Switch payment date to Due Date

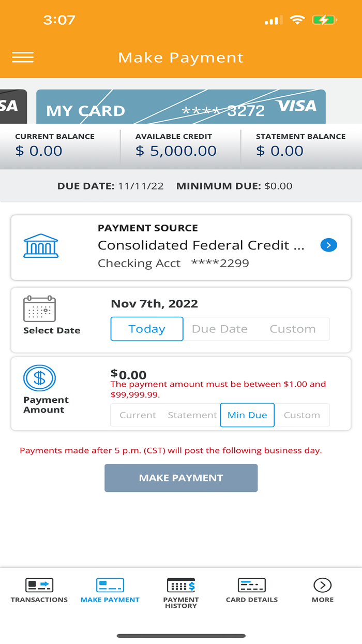(x=219, y=329)
